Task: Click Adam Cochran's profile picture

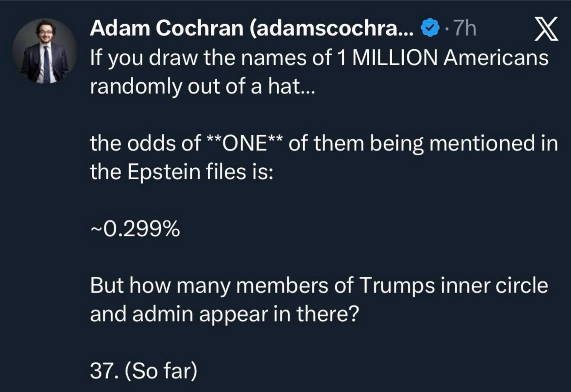Action: (45, 51)
